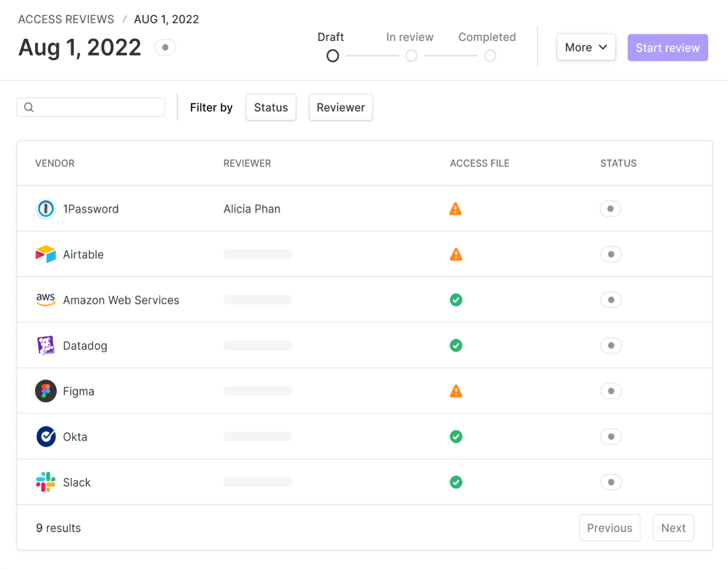Click the Datadog vendor logo icon
This screenshot has width=728, height=569.
[46, 345]
